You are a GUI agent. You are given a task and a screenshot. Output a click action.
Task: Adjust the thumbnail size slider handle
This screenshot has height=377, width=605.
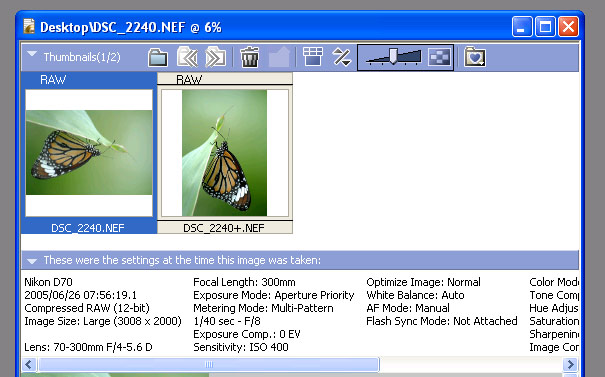(x=393, y=56)
